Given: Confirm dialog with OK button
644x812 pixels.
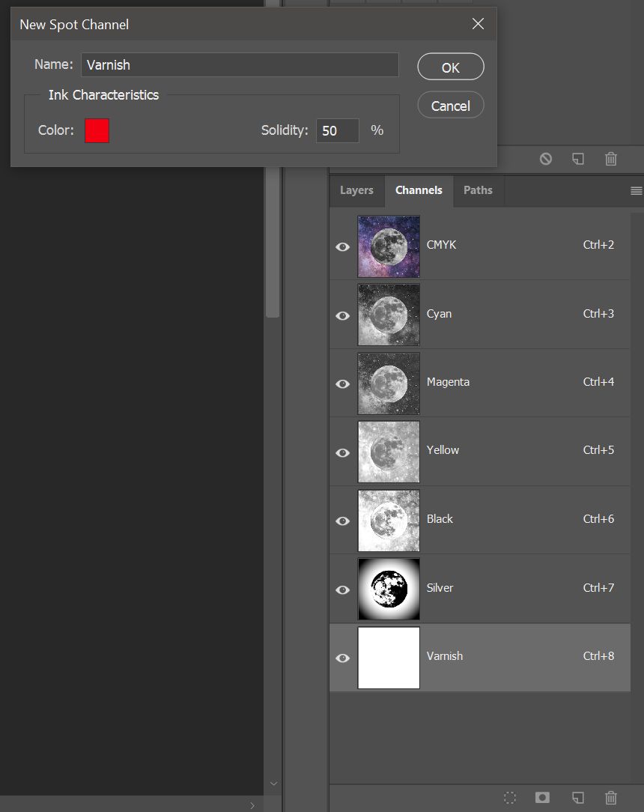Looking at the screenshot, I should coord(450,67).
